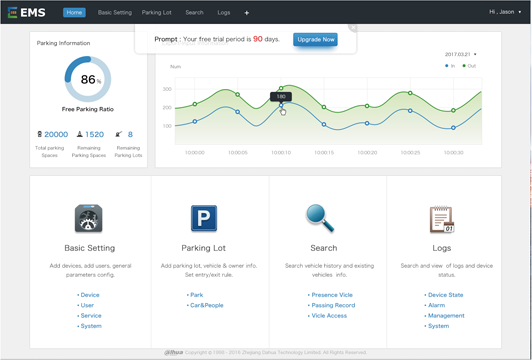
Task: Click the blue Parking Lot P icon
Action: (204, 218)
